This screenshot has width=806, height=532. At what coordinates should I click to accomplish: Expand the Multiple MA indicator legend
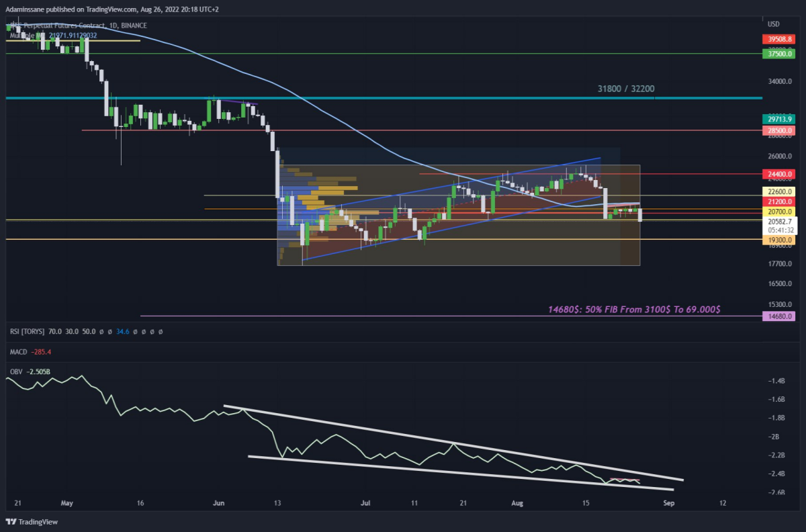[x=24, y=35]
